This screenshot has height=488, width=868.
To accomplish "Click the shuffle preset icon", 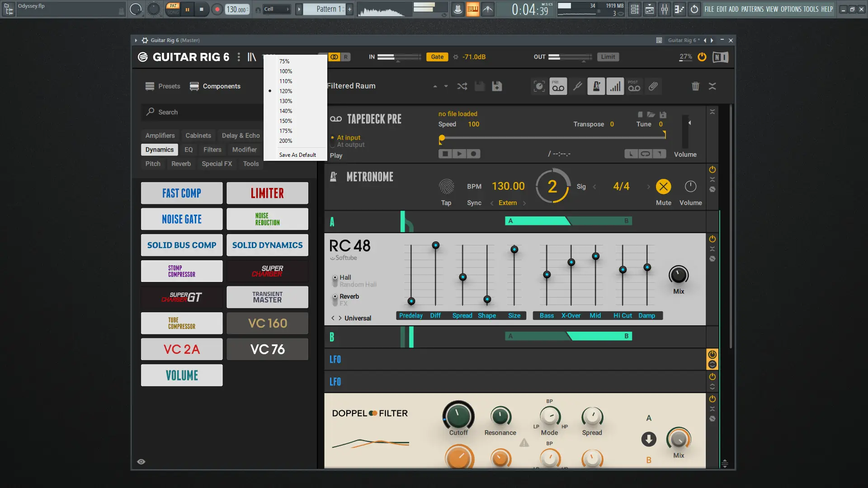I will pos(462,86).
